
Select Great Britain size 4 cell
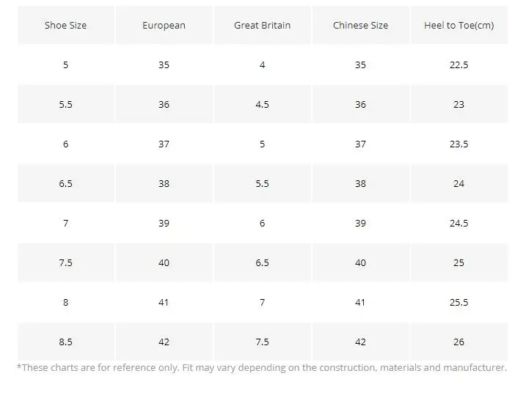pyautogui.click(x=262, y=65)
